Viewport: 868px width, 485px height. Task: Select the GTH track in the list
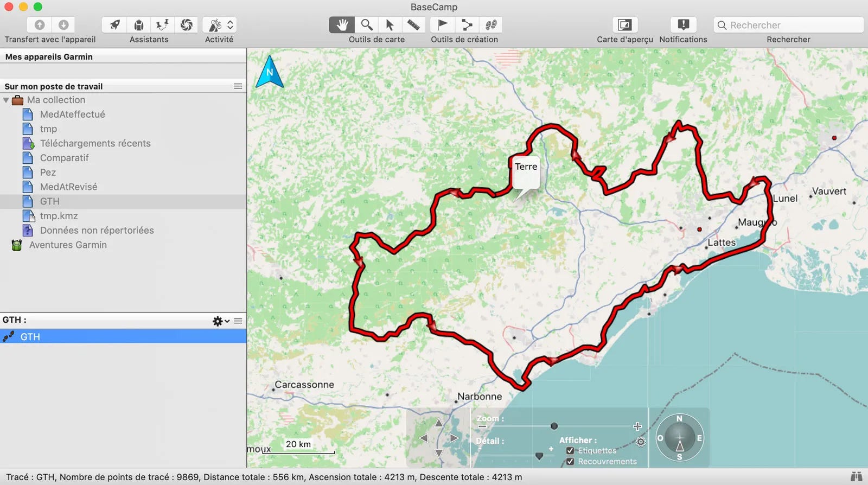click(123, 337)
